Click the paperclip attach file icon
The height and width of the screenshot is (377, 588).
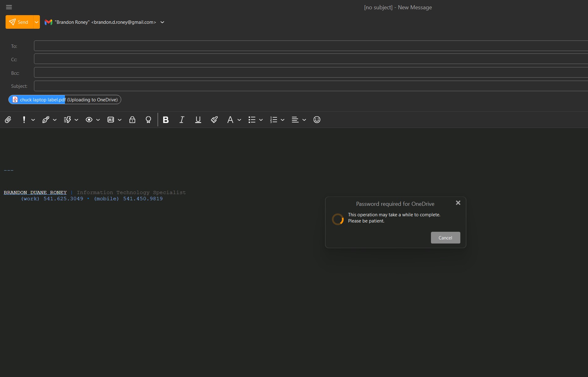pyautogui.click(x=8, y=120)
